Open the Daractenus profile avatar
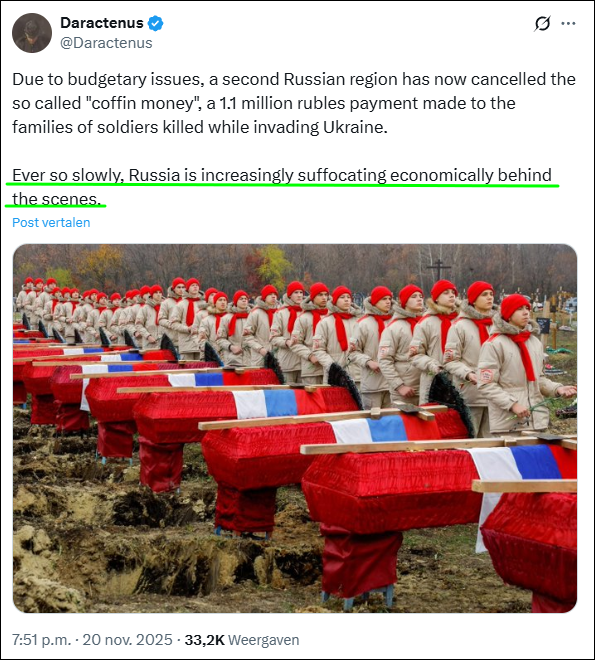 pyautogui.click(x=32, y=33)
